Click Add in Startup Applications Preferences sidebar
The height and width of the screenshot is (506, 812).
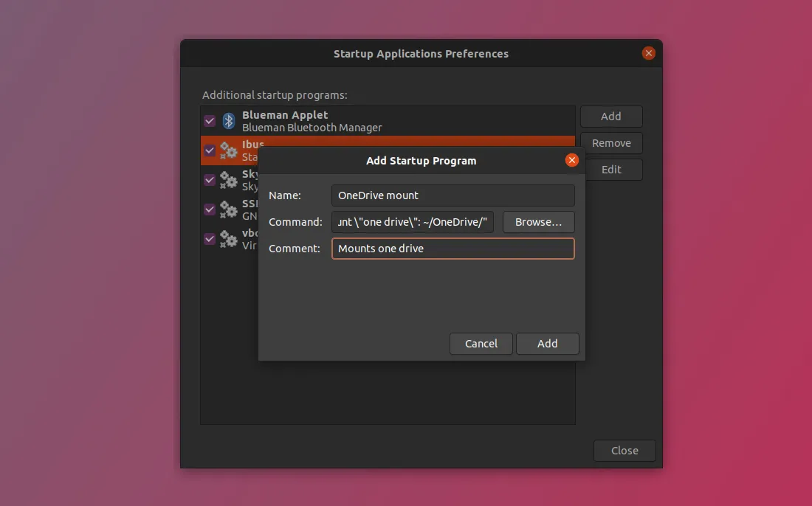pos(611,117)
